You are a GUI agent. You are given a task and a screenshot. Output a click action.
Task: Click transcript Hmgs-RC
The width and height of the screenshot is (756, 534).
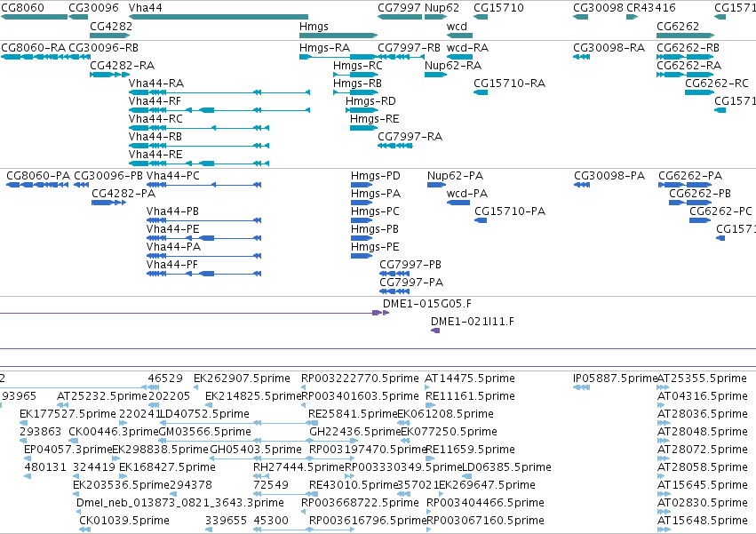[x=358, y=66]
